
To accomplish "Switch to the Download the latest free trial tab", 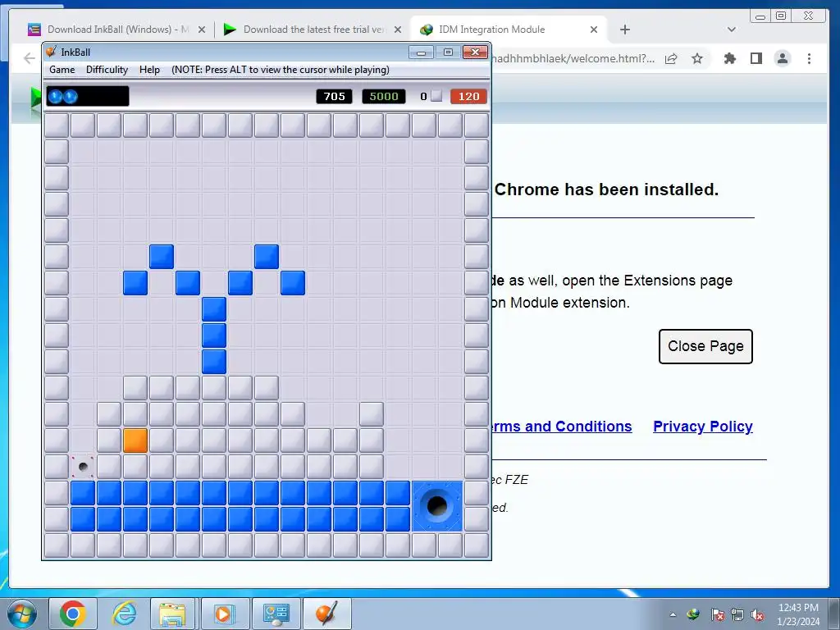I will [312, 30].
